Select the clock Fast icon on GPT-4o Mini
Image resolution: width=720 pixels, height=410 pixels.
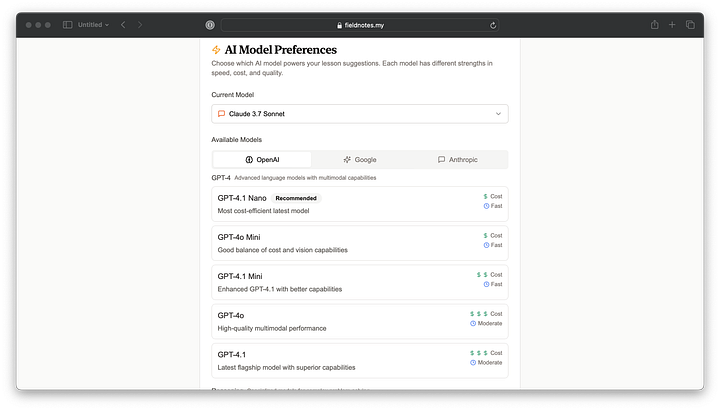tap(486, 245)
